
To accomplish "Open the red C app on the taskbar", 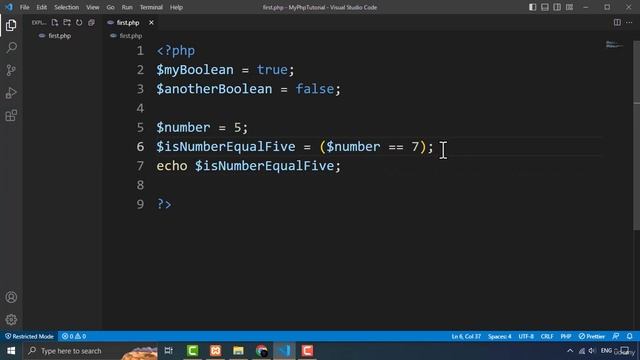I will pos(307,351).
